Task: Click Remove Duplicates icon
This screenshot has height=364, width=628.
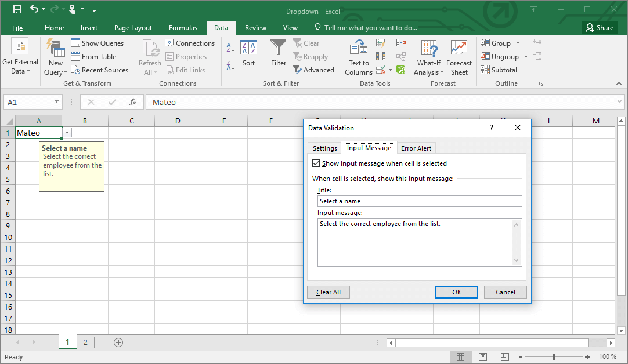Action: (x=381, y=56)
